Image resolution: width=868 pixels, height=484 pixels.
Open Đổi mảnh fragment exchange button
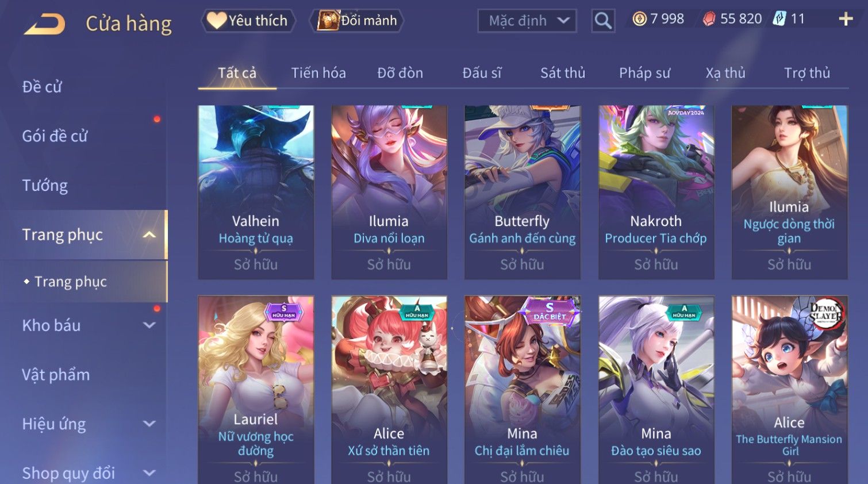356,21
